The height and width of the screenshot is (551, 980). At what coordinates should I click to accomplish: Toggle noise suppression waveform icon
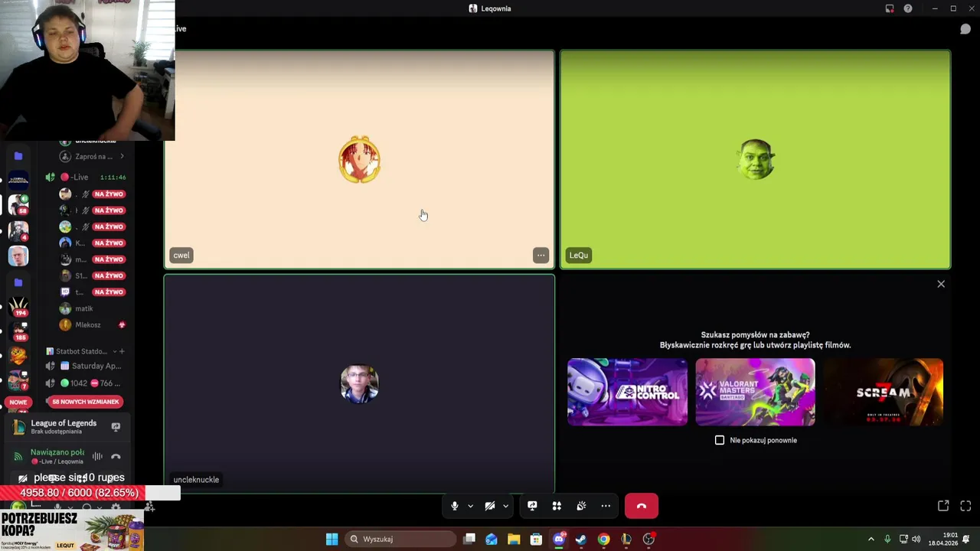point(97,457)
